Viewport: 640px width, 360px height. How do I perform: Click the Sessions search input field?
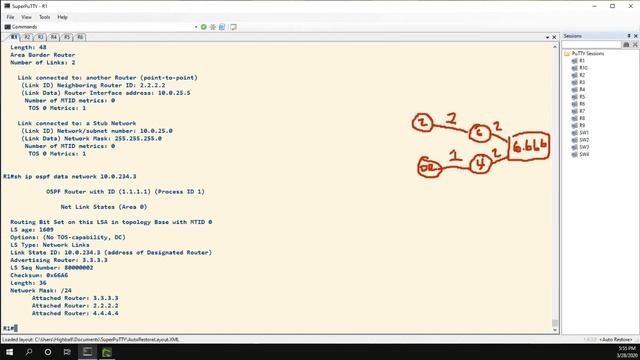(x=591, y=44)
